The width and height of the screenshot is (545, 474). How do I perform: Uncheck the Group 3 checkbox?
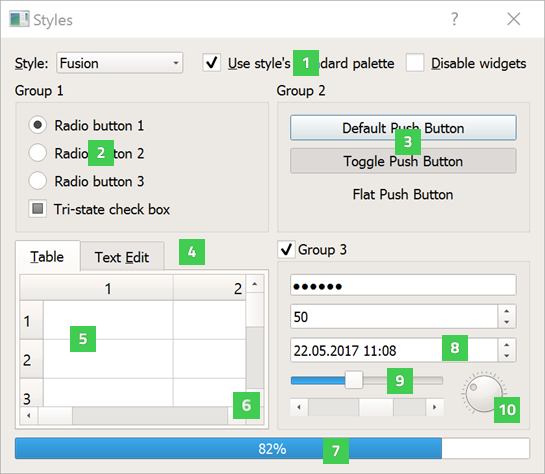(x=286, y=250)
